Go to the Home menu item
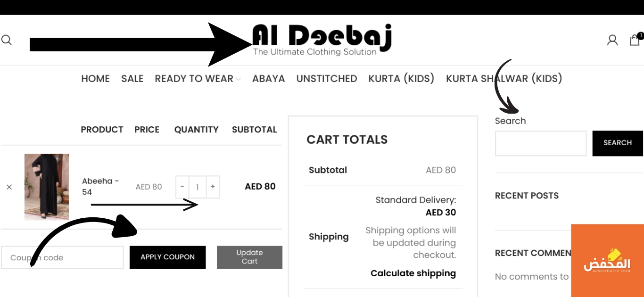The image size is (644, 297). click(95, 79)
